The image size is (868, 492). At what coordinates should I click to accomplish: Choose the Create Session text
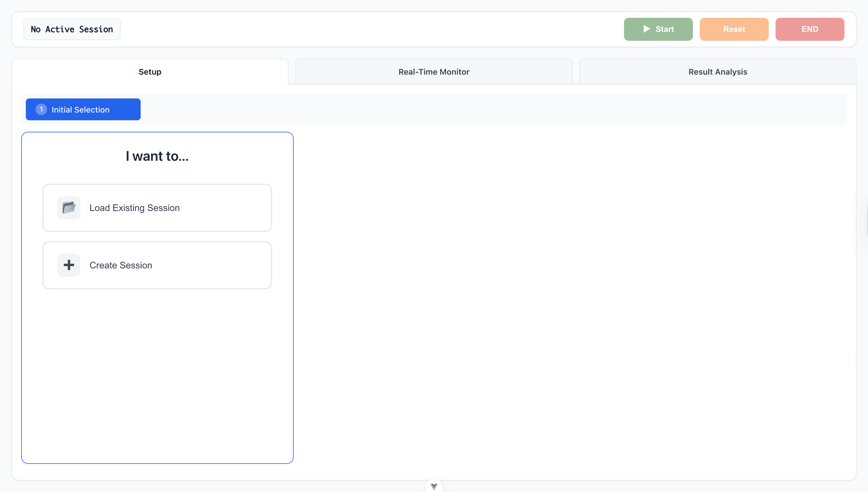point(121,265)
